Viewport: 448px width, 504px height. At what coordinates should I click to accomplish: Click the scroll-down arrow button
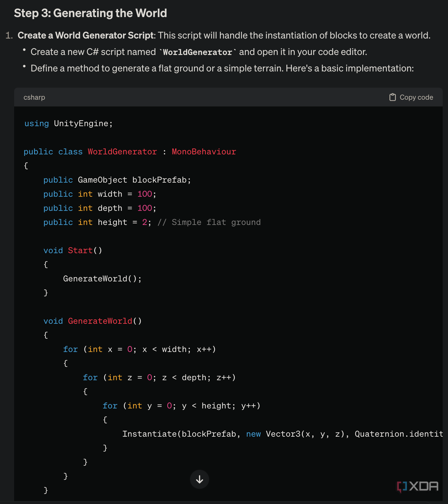200,479
